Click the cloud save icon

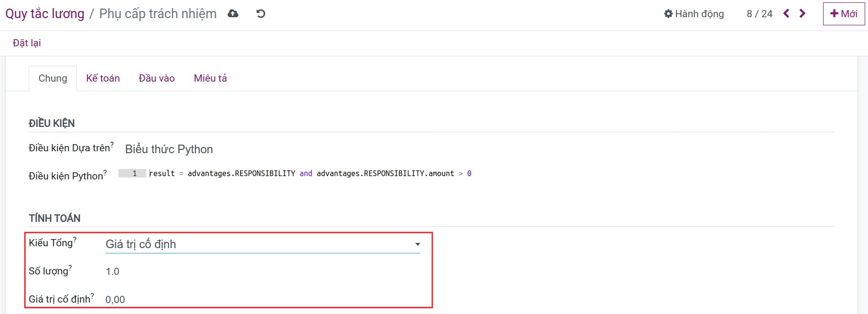233,14
